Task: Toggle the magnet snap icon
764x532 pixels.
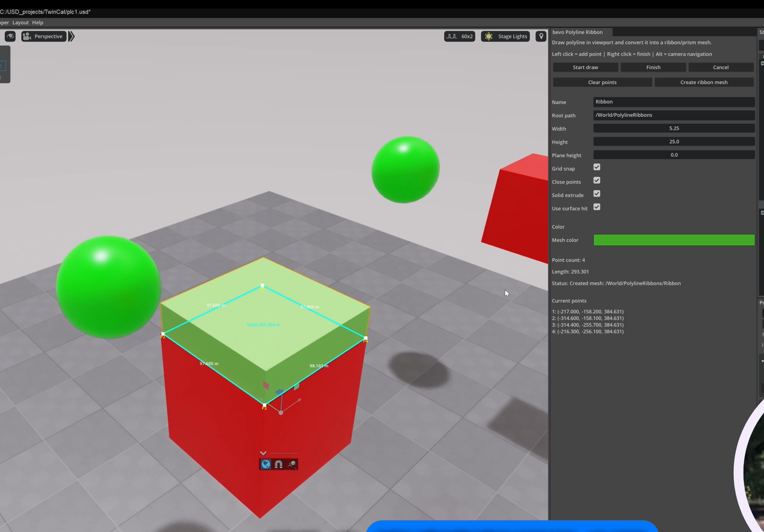Action: pos(278,464)
